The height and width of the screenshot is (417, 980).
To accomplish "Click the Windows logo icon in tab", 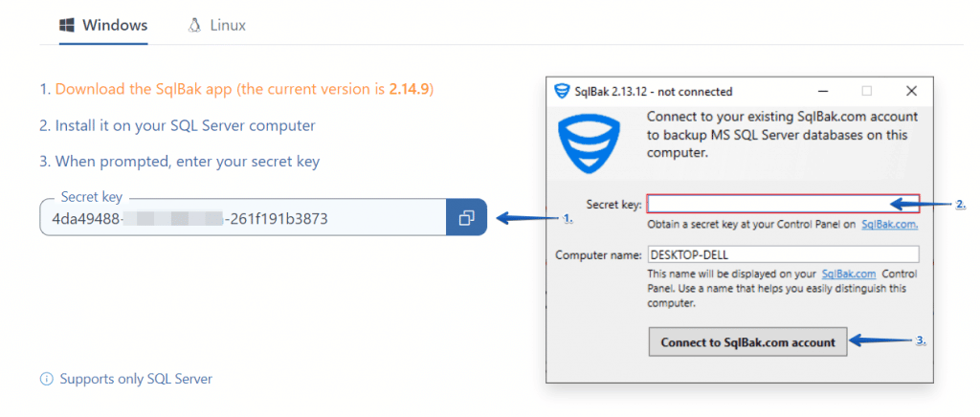I will (66, 26).
